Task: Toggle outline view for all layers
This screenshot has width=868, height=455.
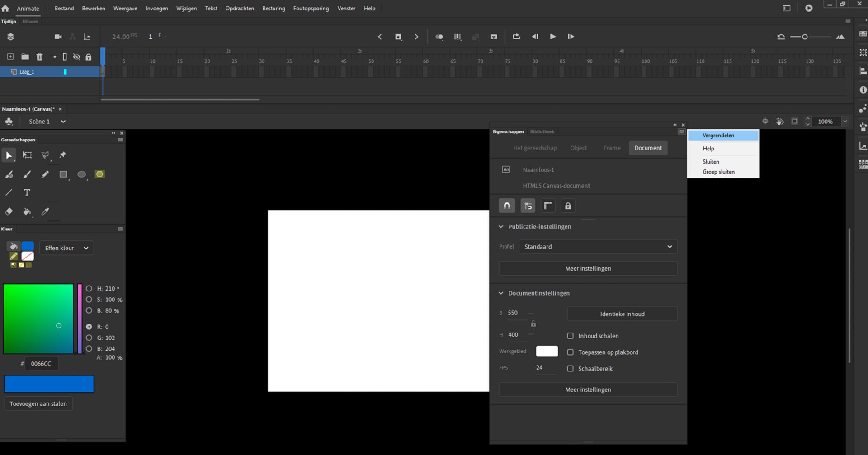Action: [x=65, y=57]
